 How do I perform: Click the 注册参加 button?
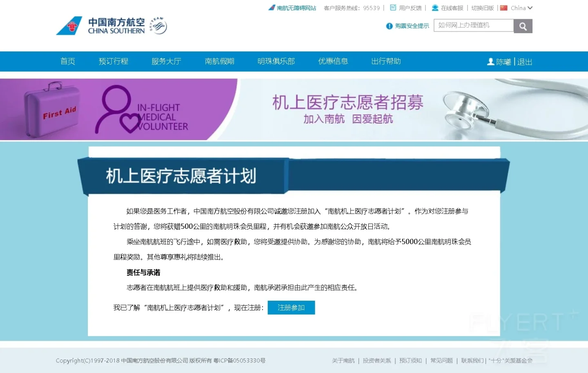[x=291, y=308]
